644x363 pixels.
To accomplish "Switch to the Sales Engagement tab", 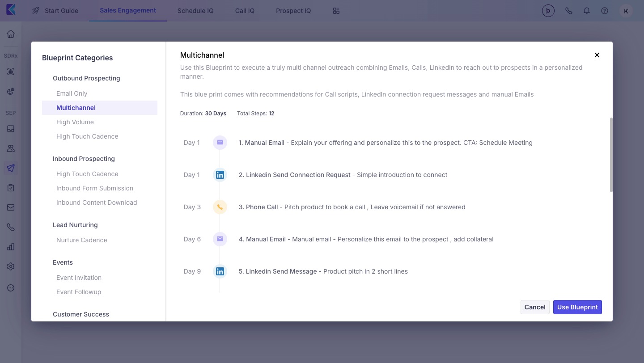I will [x=128, y=10].
